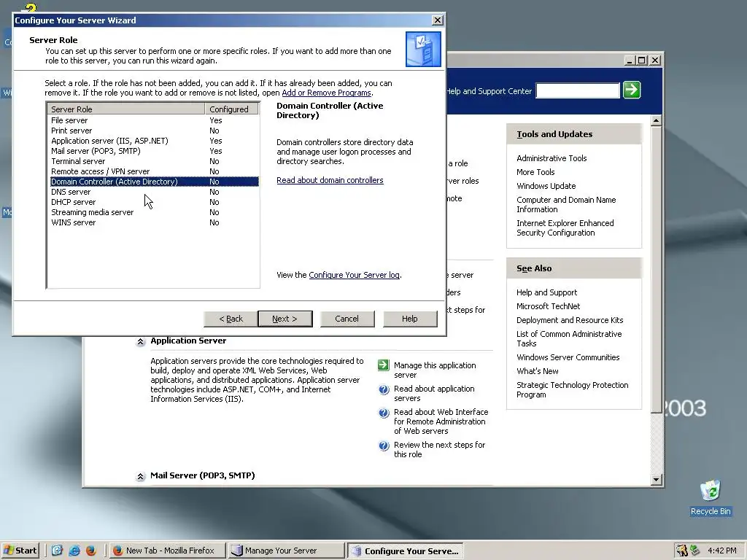747x560 pixels.
Task: Open More Tools link
Action: click(535, 172)
